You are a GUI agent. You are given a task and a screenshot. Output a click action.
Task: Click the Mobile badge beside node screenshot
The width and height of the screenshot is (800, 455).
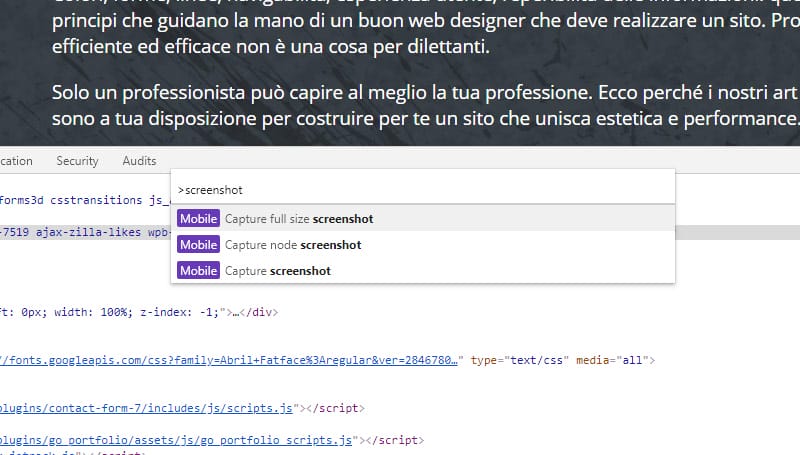click(x=198, y=244)
